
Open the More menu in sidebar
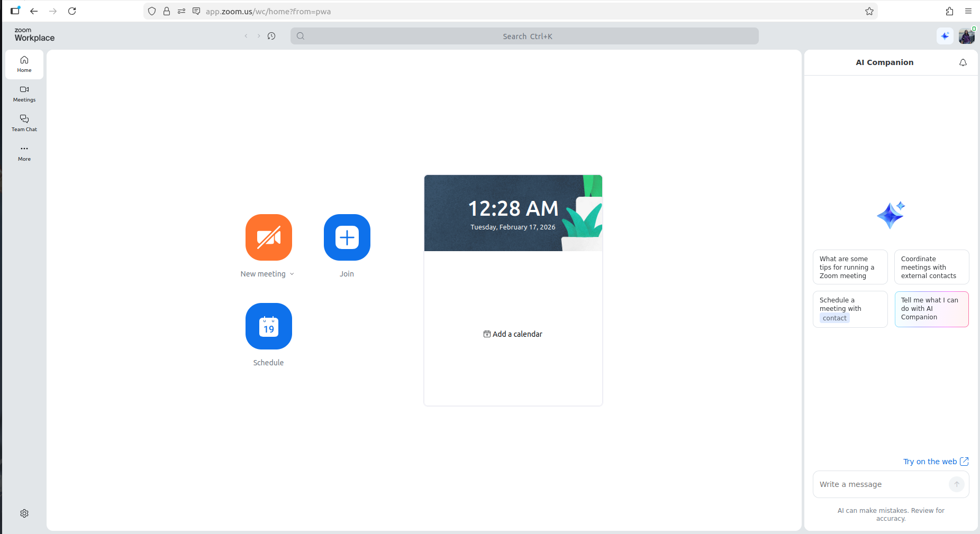click(24, 152)
